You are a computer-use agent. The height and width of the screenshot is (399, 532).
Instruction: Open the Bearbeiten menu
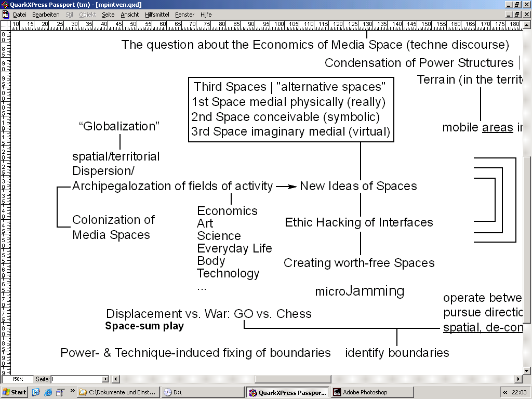pyautogui.click(x=46, y=15)
